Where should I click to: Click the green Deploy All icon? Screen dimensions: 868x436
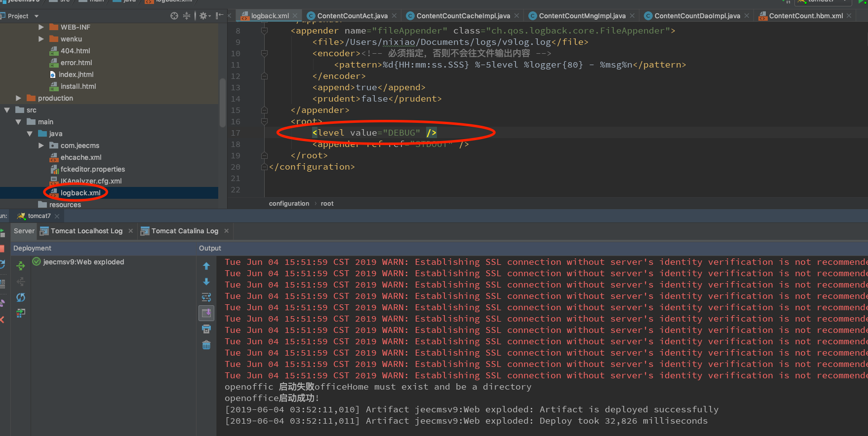21,266
